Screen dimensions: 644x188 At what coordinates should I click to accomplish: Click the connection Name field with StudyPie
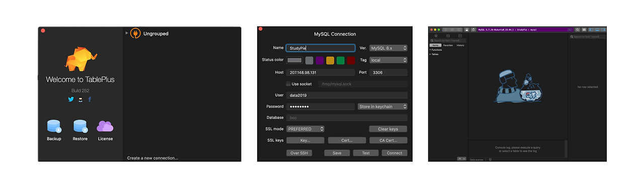321,48
